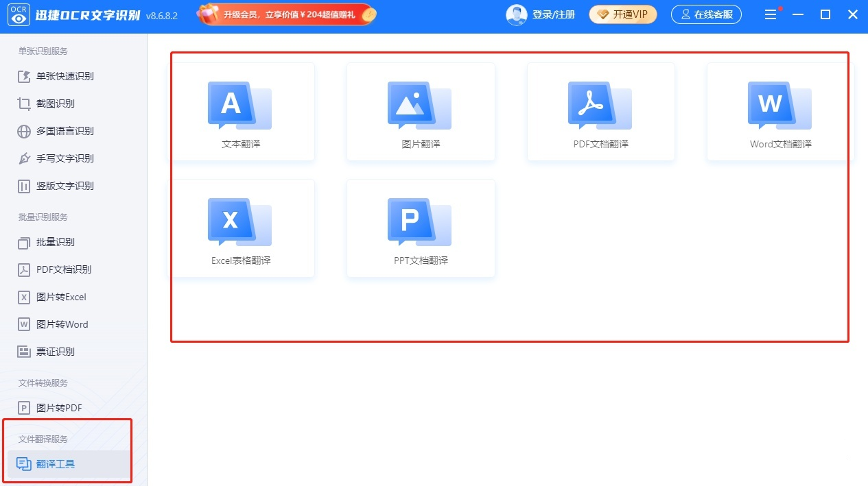Click the 竖版文字识别 label text
868x486 pixels.
tap(65, 186)
